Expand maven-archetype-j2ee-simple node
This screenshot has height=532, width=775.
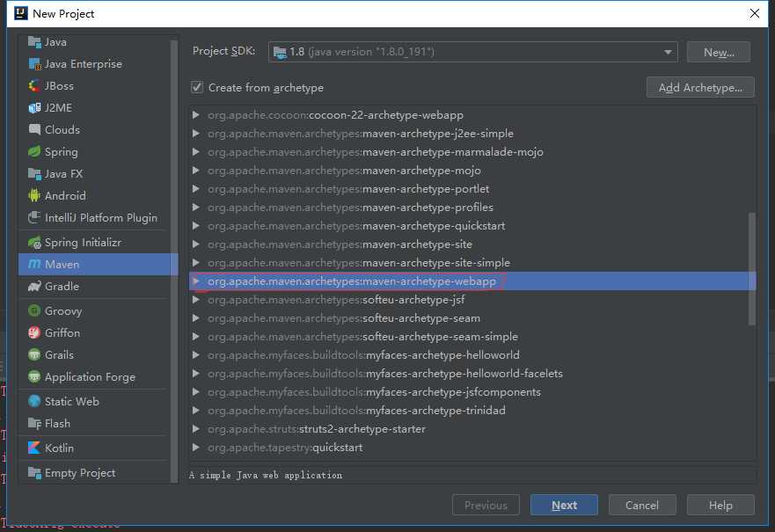(x=195, y=134)
